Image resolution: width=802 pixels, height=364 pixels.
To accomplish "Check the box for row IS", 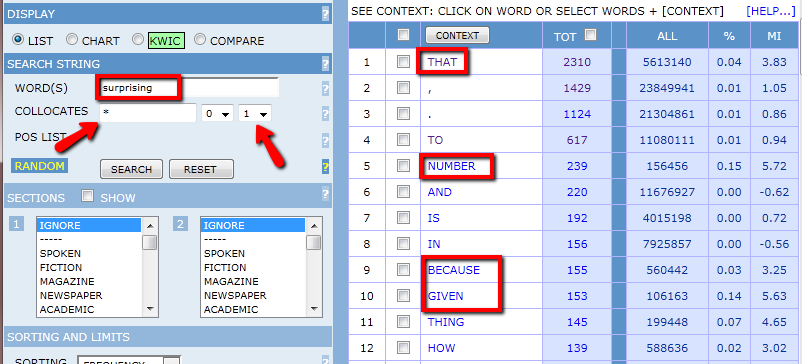I will [404, 218].
